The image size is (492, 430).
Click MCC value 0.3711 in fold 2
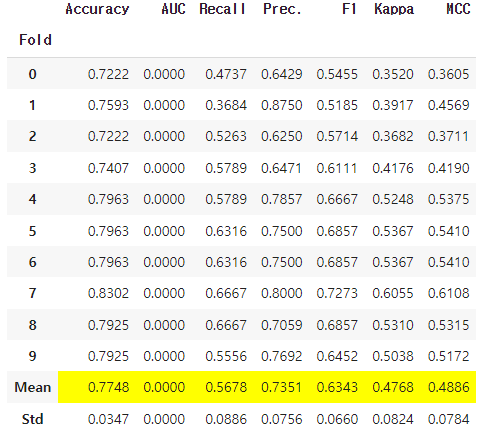(x=449, y=136)
